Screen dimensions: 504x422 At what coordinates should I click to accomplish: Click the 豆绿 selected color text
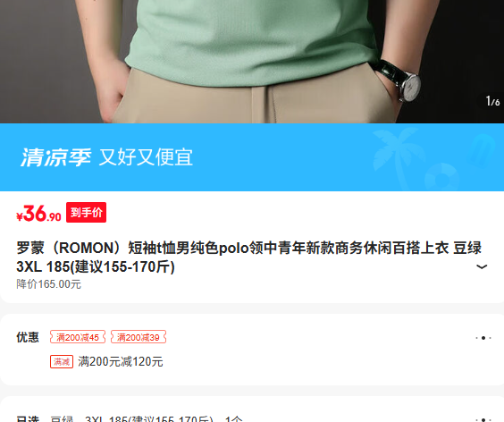click(x=62, y=418)
